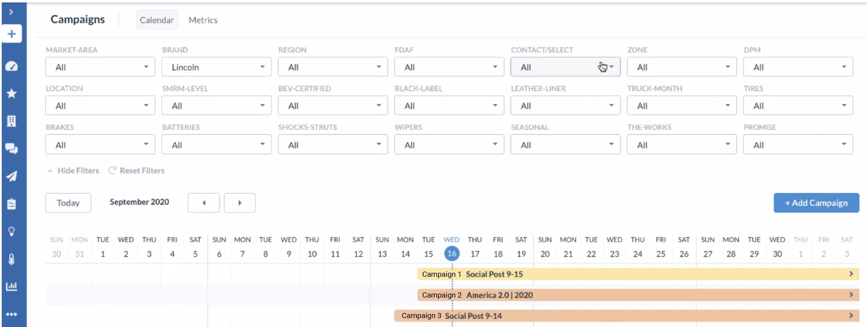Click the plus icon in sidebar
Viewport: 868px width, 327px height.
12,34
